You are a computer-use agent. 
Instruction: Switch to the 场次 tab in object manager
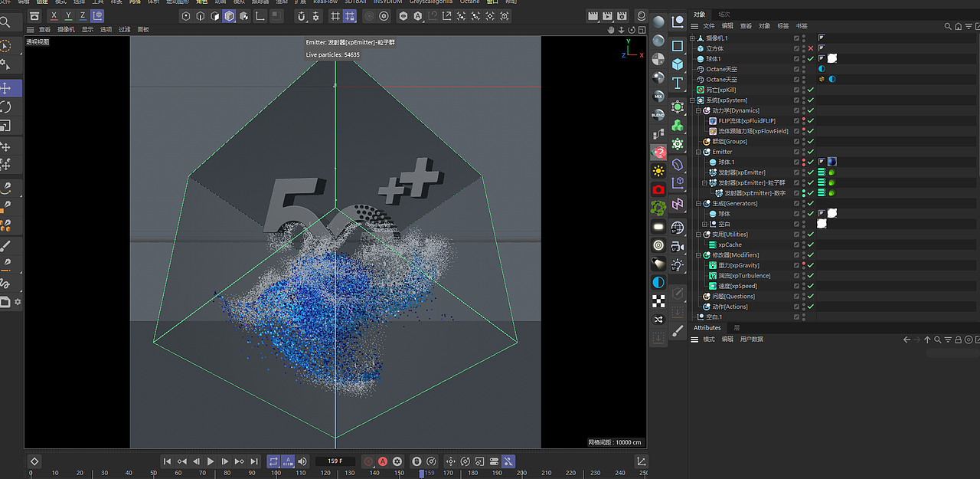(x=723, y=13)
